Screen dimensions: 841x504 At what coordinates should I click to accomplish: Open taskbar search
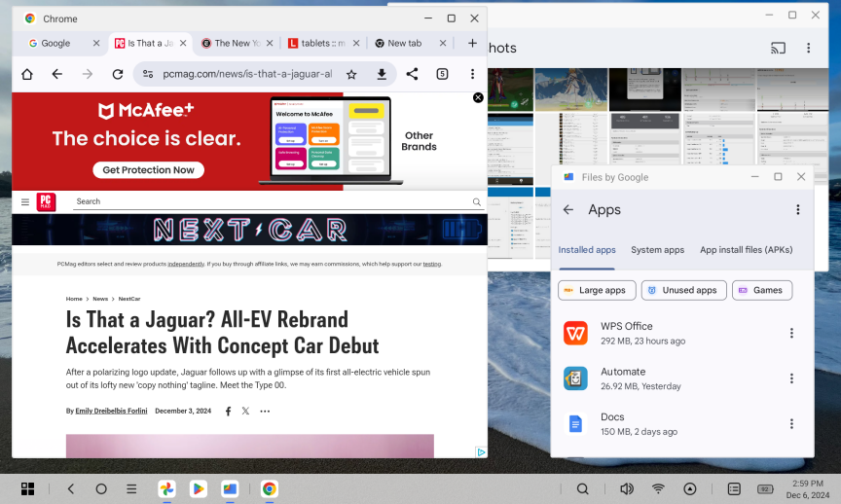(x=582, y=488)
